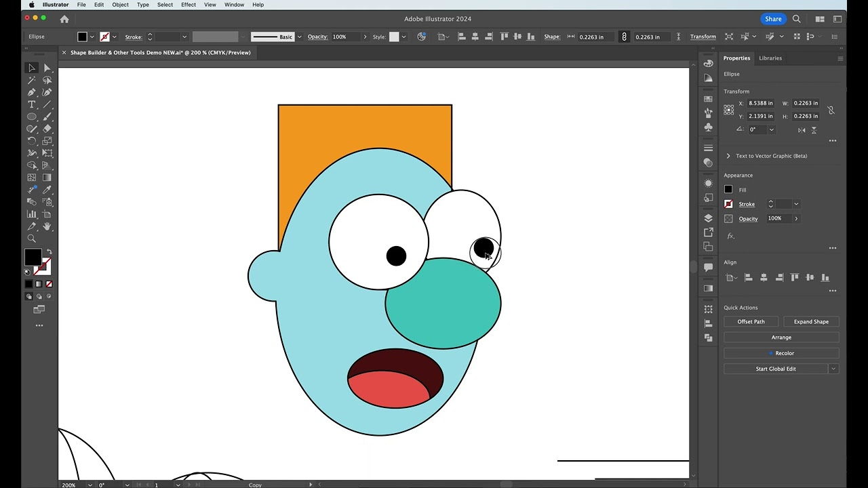
Task: Select the Pen tool
Action: 32,92
